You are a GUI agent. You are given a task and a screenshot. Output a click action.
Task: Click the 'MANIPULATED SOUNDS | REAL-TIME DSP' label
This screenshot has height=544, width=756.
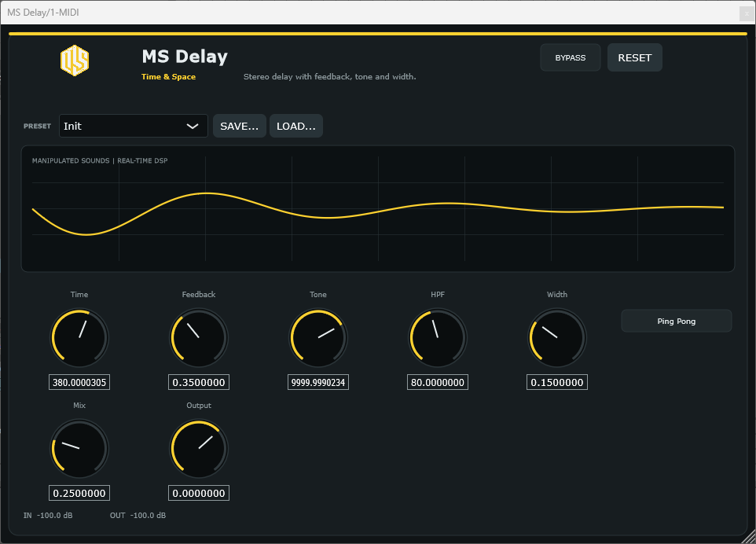[100, 160]
